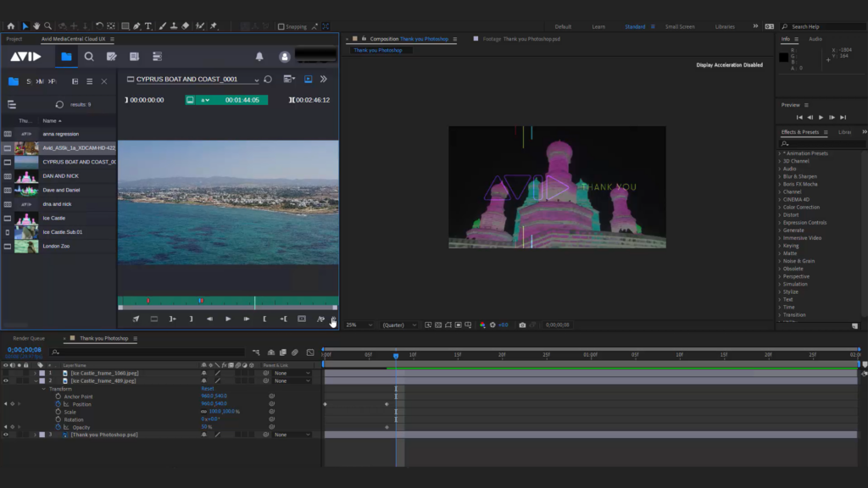Toggle Scale constrain proportions link
The width and height of the screenshot is (868, 488).
tap(203, 412)
